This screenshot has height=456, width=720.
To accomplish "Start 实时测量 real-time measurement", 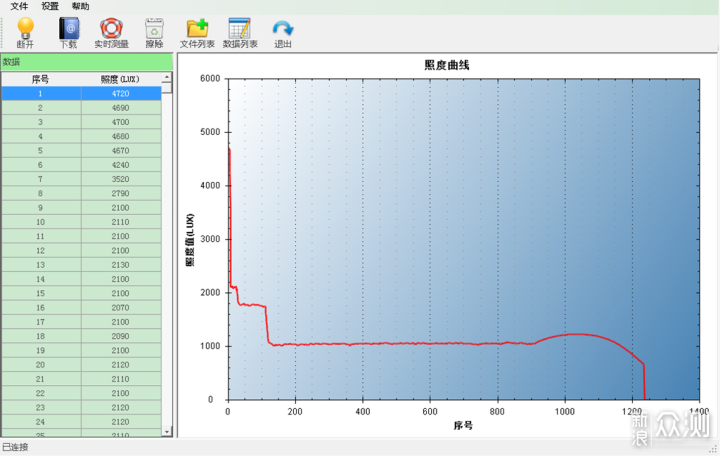I will click(x=111, y=33).
